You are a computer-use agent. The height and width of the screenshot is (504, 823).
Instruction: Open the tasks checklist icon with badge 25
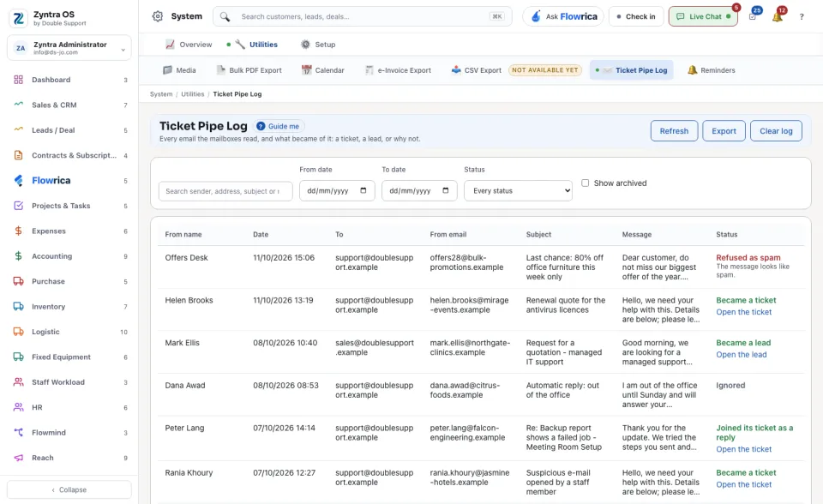click(753, 17)
